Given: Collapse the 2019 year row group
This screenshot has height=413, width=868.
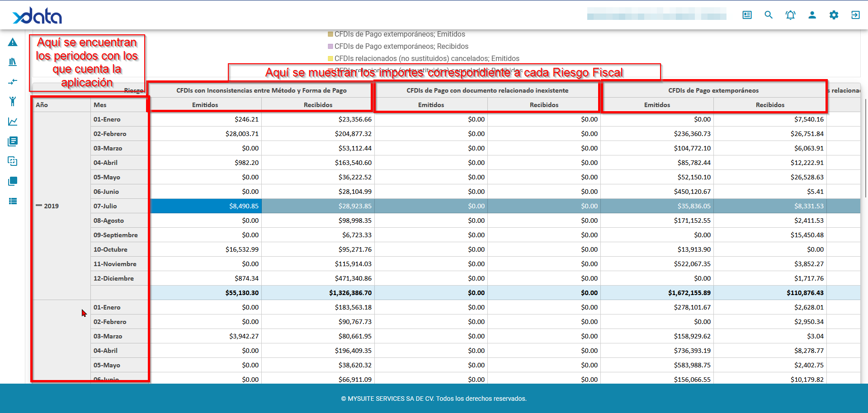Looking at the screenshot, I should (x=39, y=206).
